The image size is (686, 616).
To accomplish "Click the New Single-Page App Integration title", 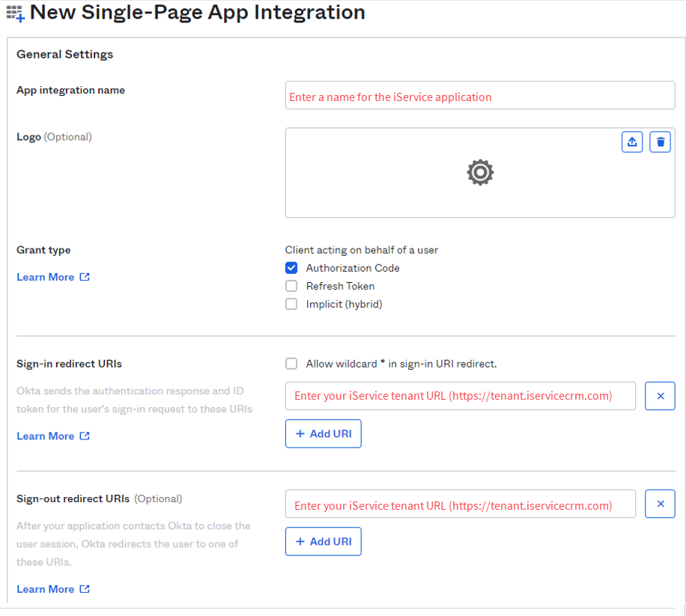I will coord(198,12).
